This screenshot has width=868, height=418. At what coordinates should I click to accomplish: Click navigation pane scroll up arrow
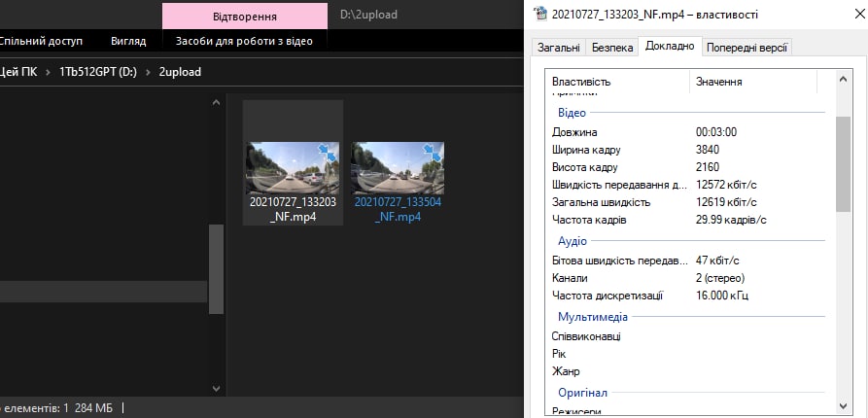click(x=216, y=103)
